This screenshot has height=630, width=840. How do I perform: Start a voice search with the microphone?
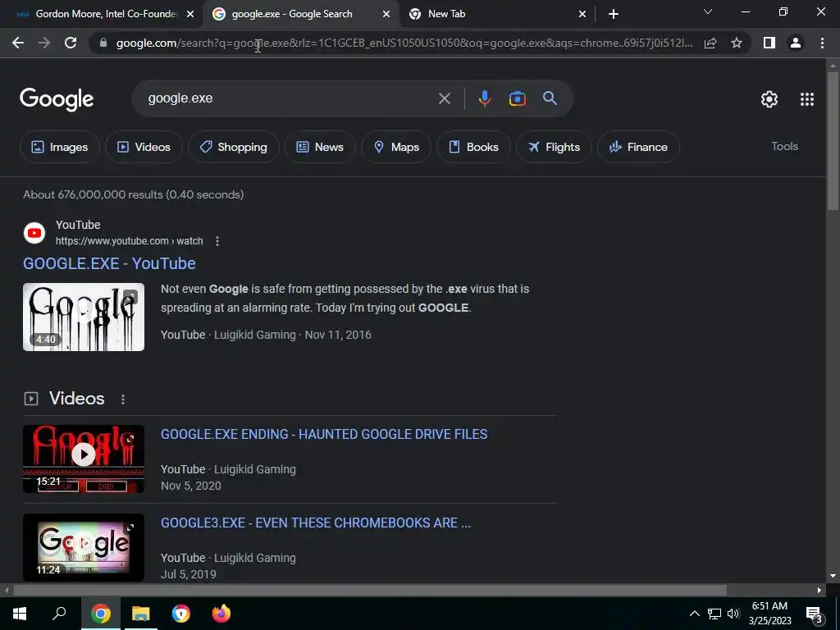484,98
